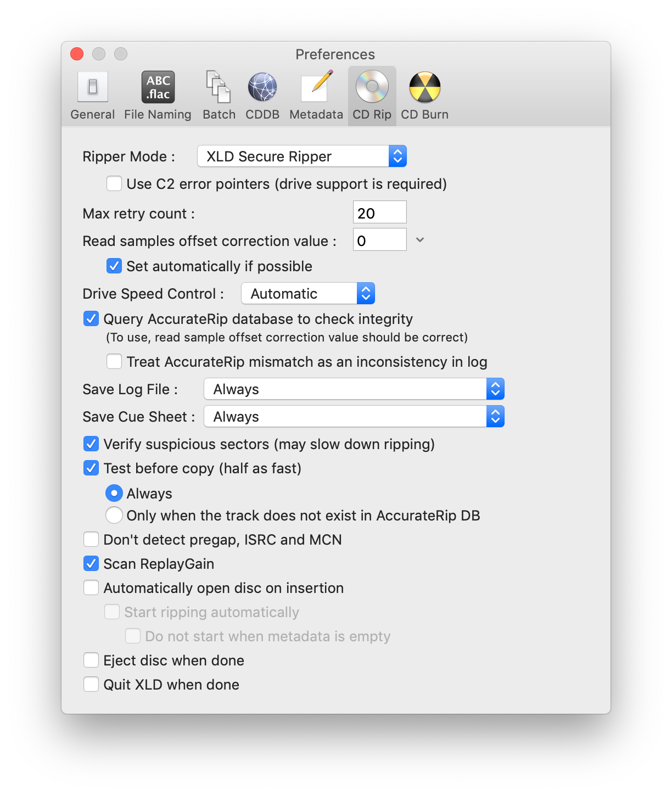Expand the Drive Speed Control dropdown

pyautogui.click(x=307, y=294)
